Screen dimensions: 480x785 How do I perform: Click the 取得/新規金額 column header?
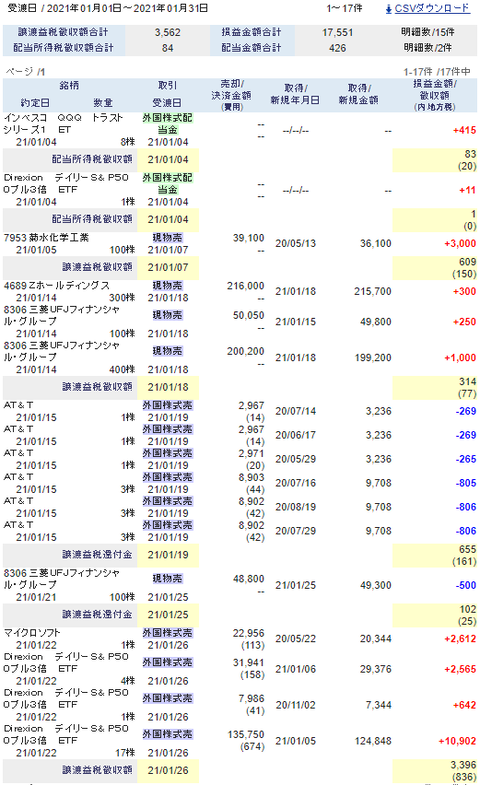[x=358, y=94]
